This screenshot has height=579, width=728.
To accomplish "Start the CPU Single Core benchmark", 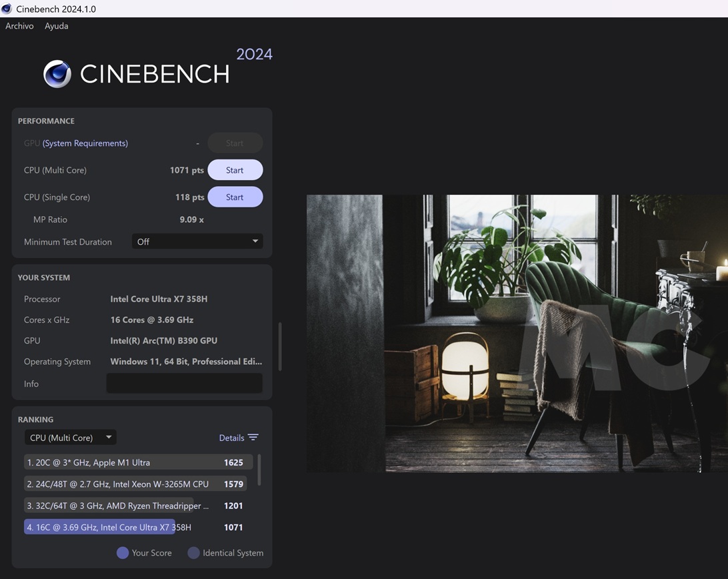I will click(235, 197).
